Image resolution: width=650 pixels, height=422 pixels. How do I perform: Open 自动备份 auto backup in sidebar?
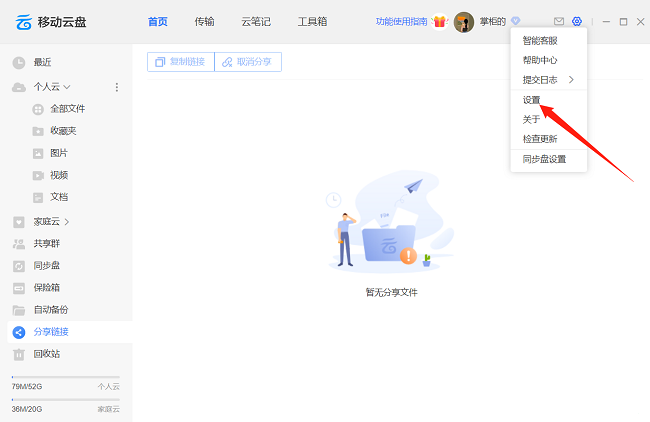tap(51, 310)
